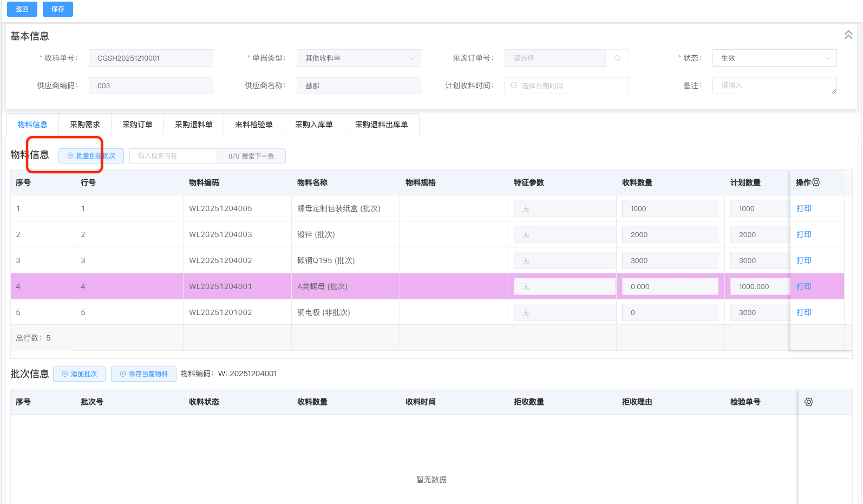This screenshot has width=863, height=504.
Task: Open column settings gear in 操作 header
Action: [x=816, y=182]
